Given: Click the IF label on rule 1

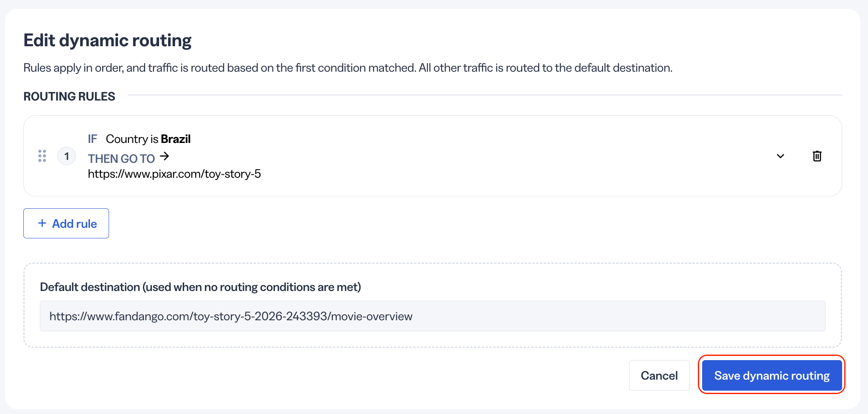Looking at the screenshot, I should [92, 139].
